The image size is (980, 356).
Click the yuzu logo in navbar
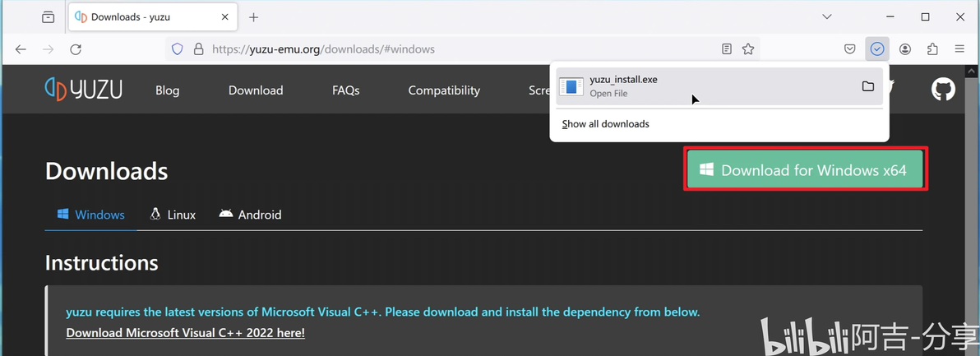pyautogui.click(x=84, y=90)
